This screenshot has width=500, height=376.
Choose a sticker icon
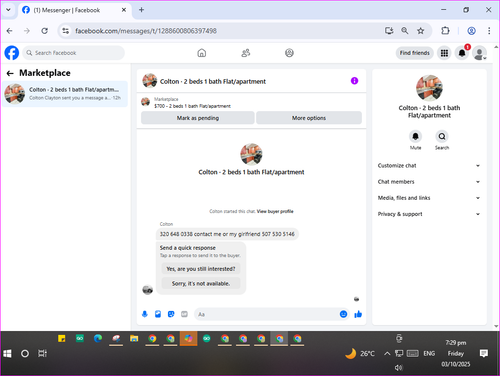point(171,314)
